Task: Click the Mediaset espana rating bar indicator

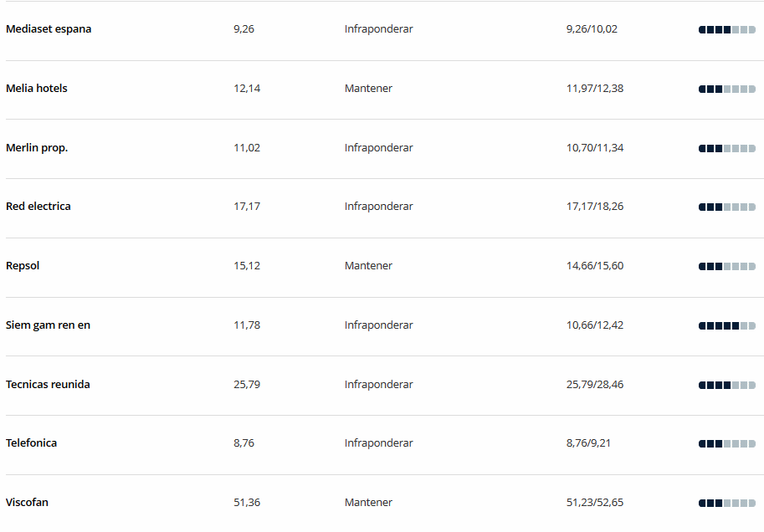Action: pos(727,30)
